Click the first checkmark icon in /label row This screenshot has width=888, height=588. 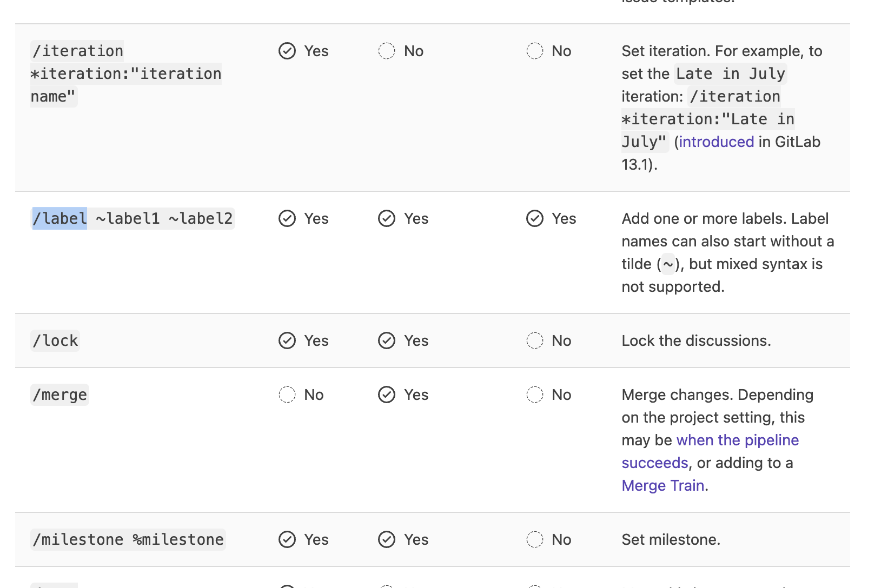pos(287,219)
